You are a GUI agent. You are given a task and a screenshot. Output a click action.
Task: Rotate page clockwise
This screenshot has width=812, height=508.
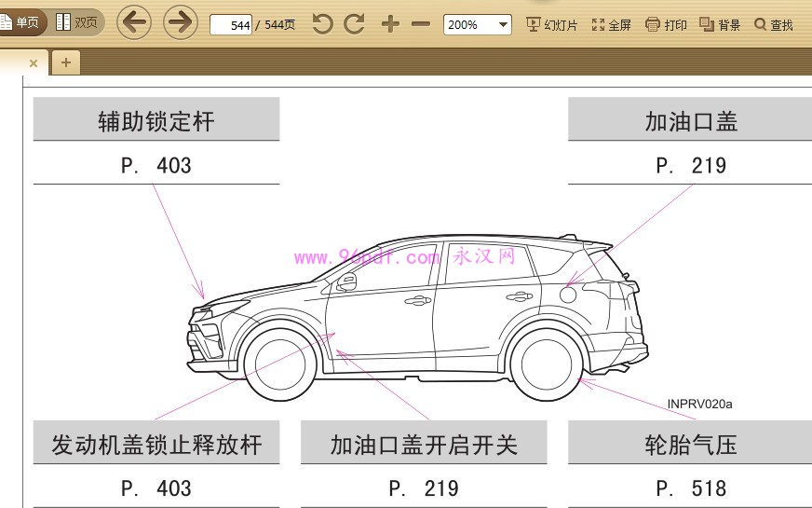(354, 24)
